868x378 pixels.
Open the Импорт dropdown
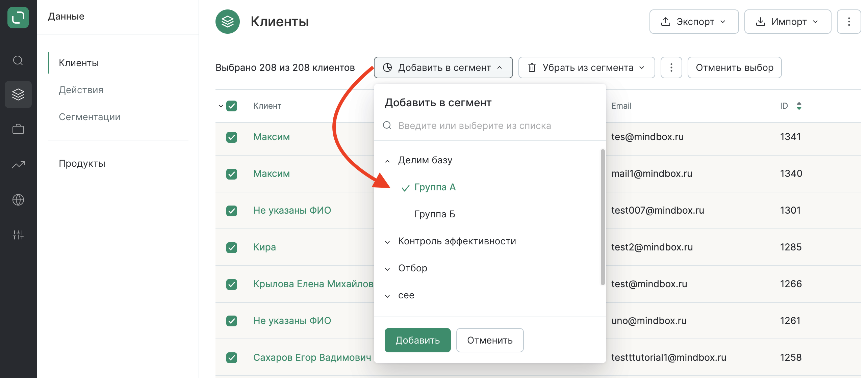pos(788,22)
